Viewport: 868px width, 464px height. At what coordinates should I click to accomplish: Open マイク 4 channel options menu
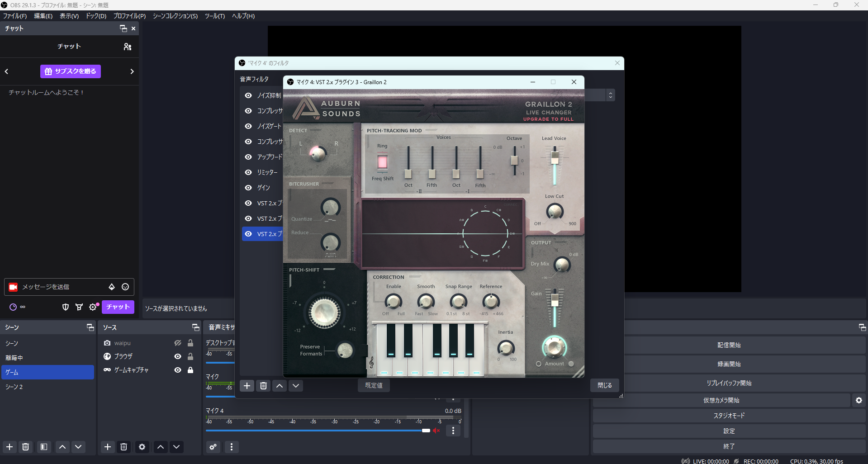coord(453,431)
